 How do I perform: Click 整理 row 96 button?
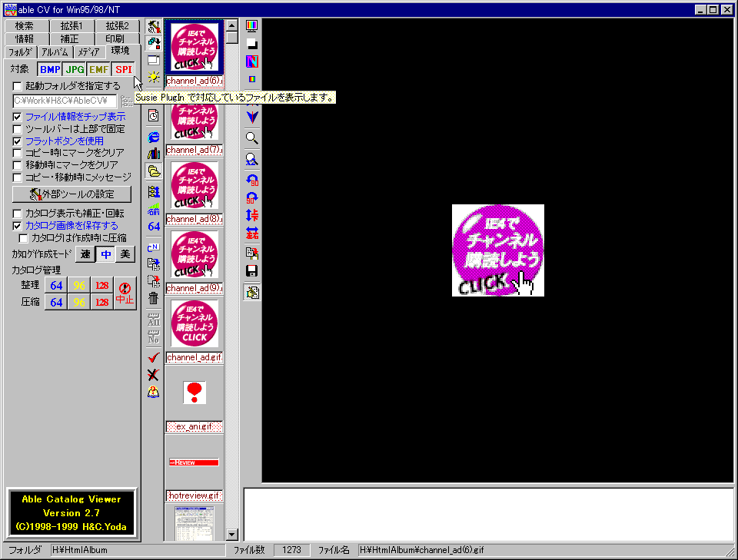pos(79,286)
